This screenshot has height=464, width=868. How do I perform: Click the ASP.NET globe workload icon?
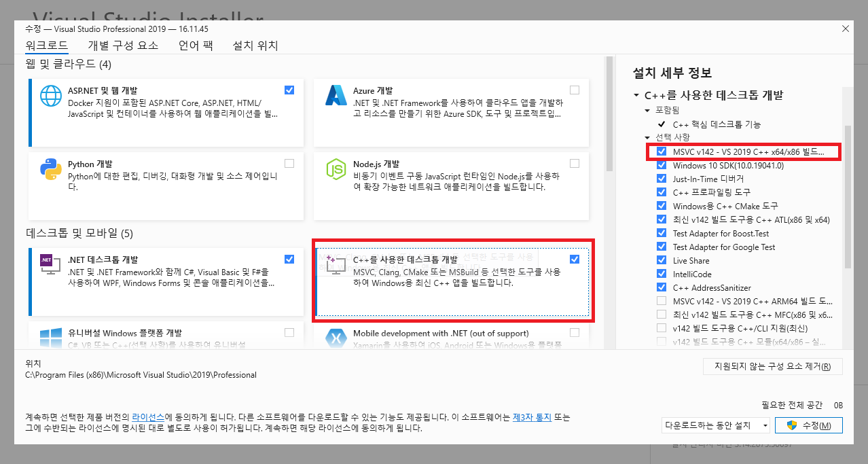coord(51,96)
